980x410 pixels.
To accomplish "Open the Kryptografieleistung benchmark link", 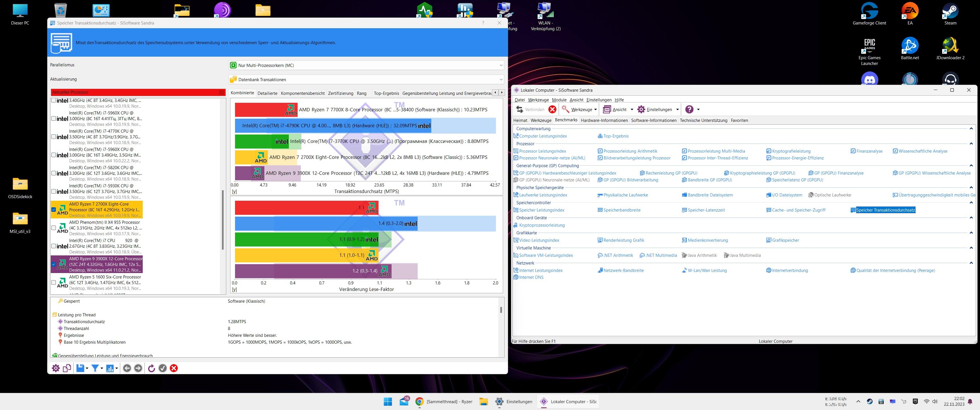I will [x=791, y=151].
